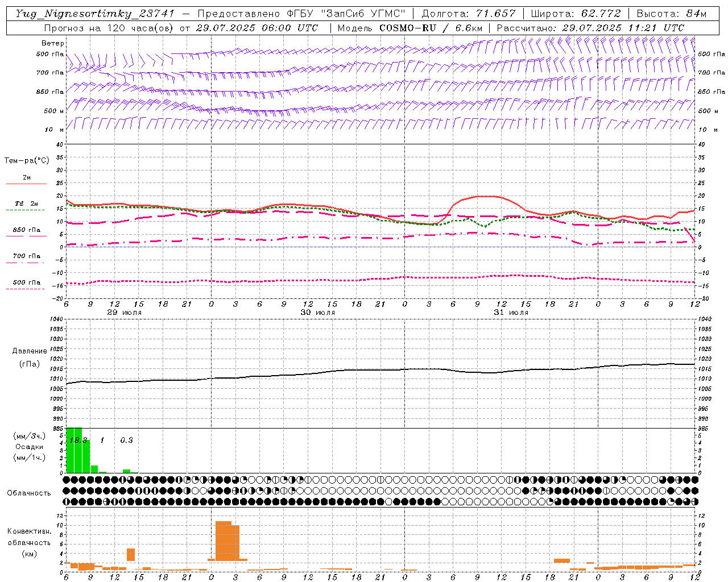Click the Осадки panel label

click(x=30, y=447)
